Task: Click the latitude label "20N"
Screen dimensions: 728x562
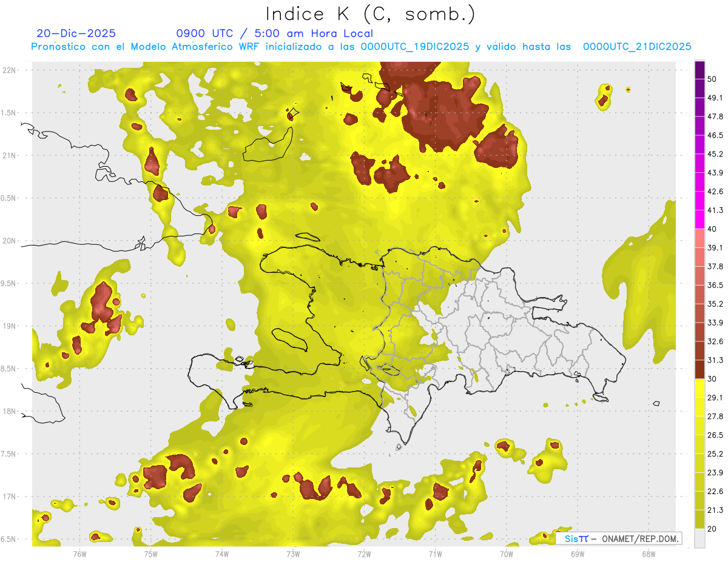Action: [x=8, y=241]
